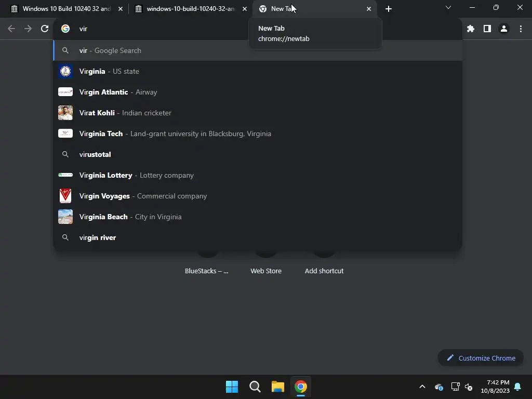Click muted volume tray icon

pyautogui.click(x=469, y=387)
